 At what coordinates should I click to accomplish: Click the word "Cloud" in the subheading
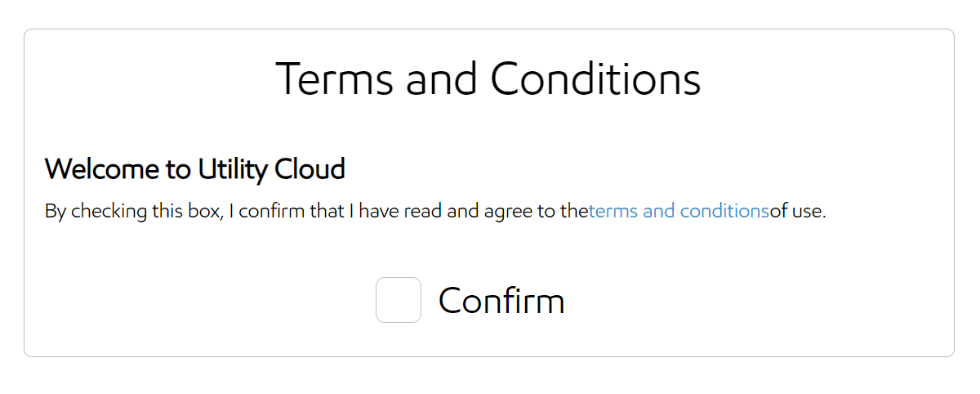310,169
